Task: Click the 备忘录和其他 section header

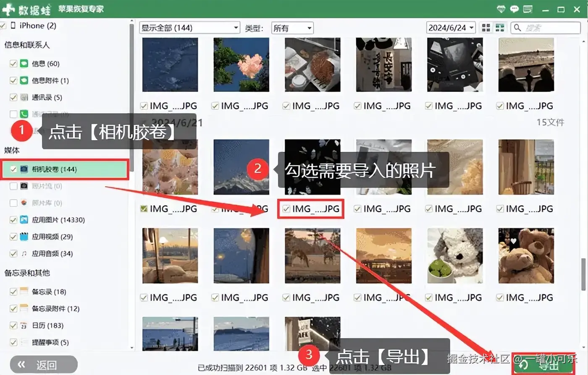Action: (x=27, y=273)
